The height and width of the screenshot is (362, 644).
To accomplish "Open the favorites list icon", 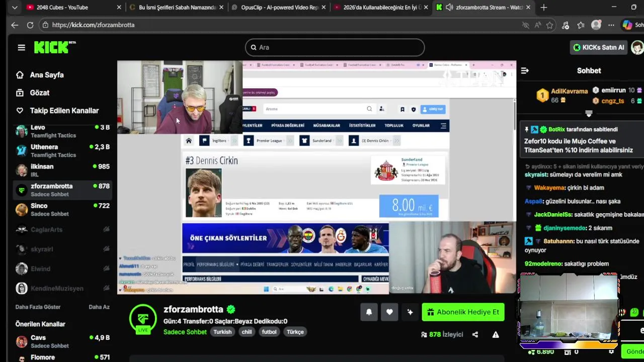I will click(x=581, y=25).
